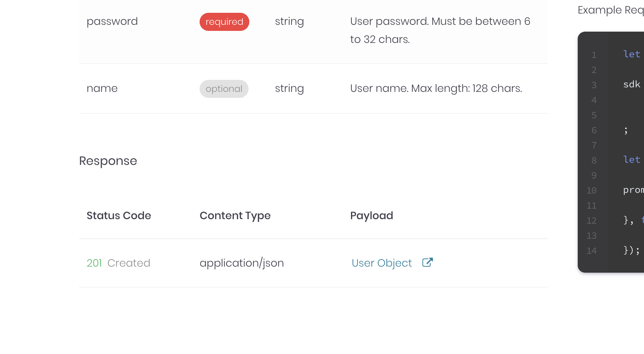Select the 201 Created status code
This screenshot has width=644, height=354.
click(x=118, y=263)
